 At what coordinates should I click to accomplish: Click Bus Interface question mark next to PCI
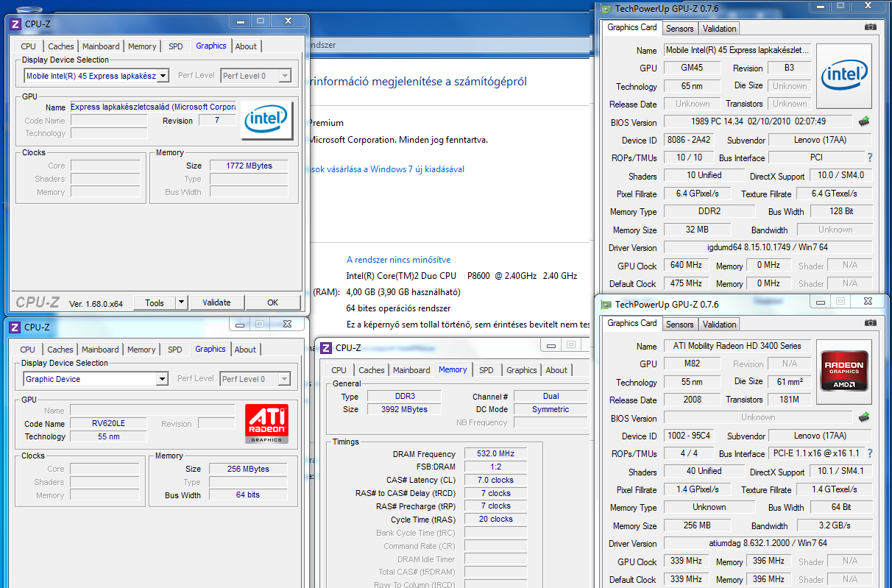(x=870, y=157)
